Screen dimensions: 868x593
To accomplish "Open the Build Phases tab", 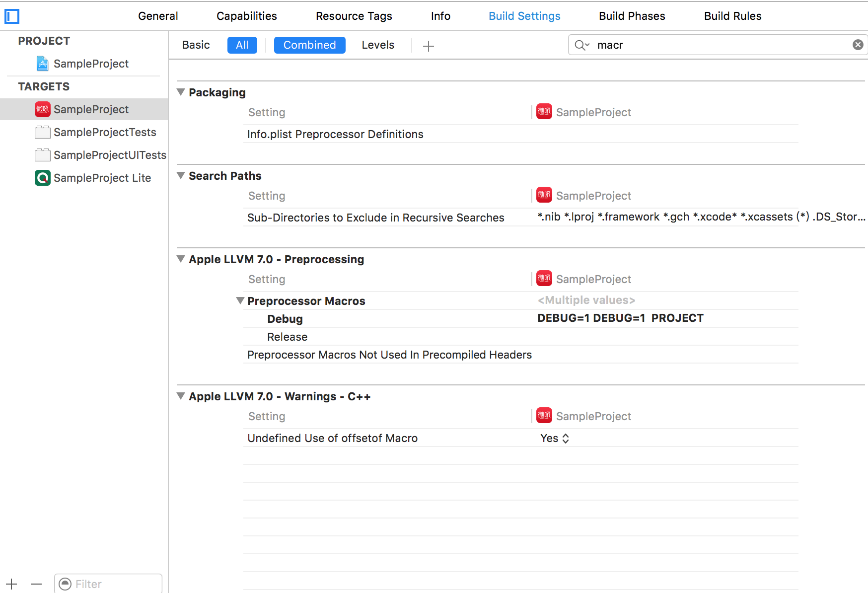I will pyautogui.click(x=632, y=16).
